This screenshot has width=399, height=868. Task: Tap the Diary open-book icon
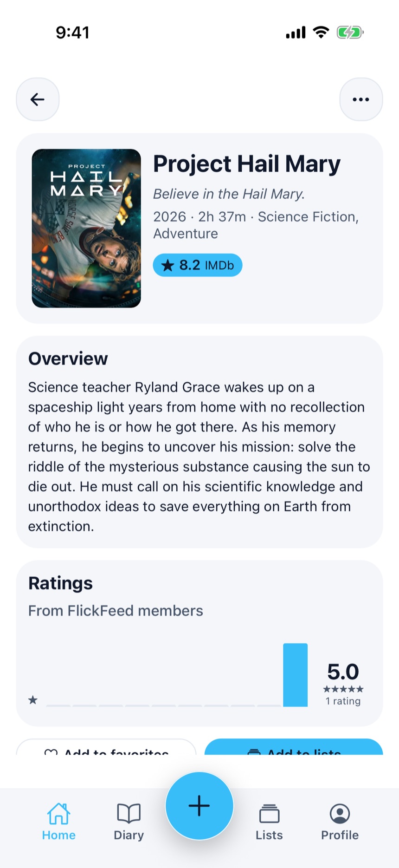click(x=129, y=813)
